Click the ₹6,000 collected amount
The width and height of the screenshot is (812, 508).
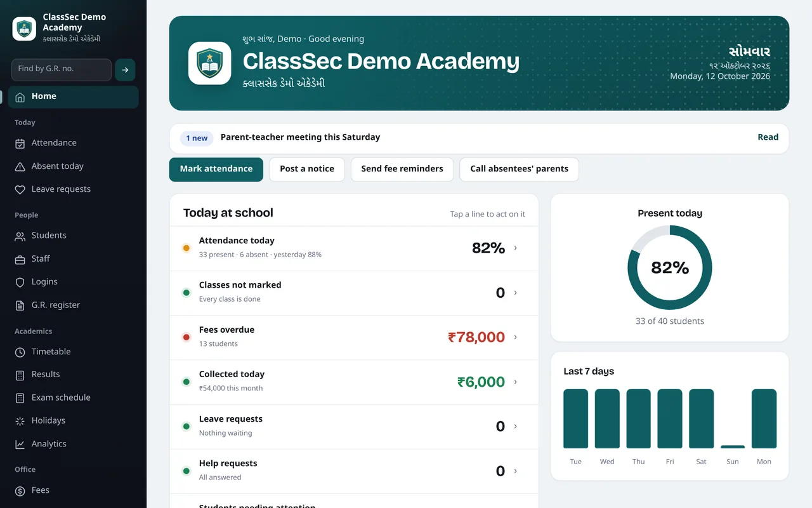coord(481,382)
